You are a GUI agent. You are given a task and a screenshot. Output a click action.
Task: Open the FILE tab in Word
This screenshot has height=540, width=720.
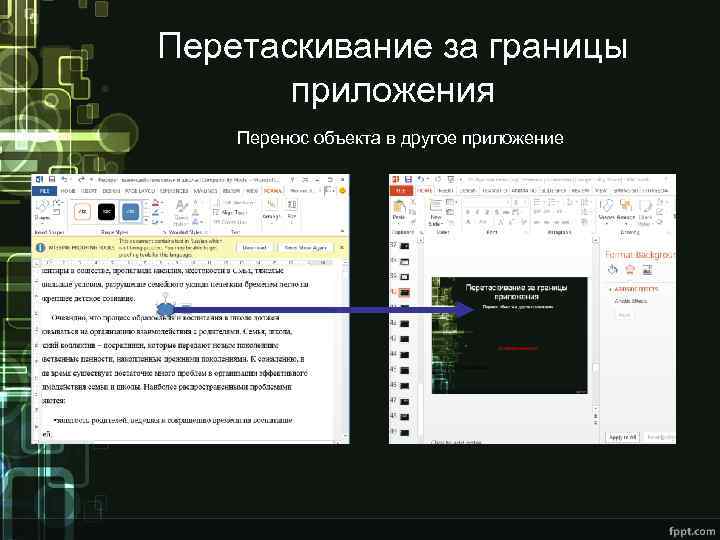(x=45, y=191)
